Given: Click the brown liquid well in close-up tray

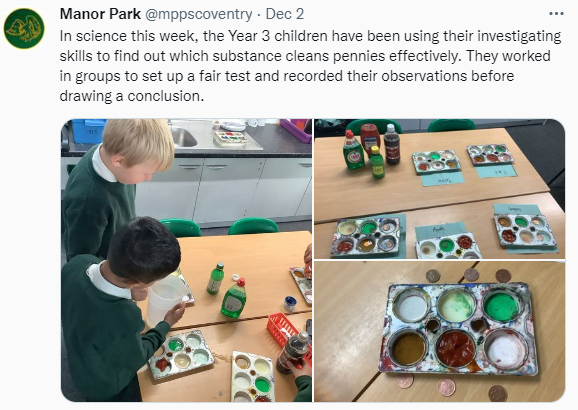Looking at the screenshot, I should pyautogui.click(x=408, y=348).
